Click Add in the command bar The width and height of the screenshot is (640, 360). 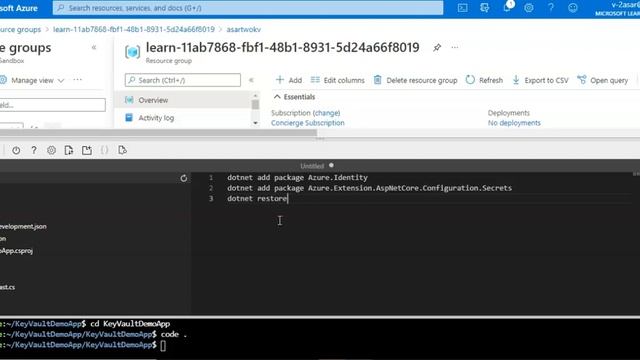click(289, 80)
